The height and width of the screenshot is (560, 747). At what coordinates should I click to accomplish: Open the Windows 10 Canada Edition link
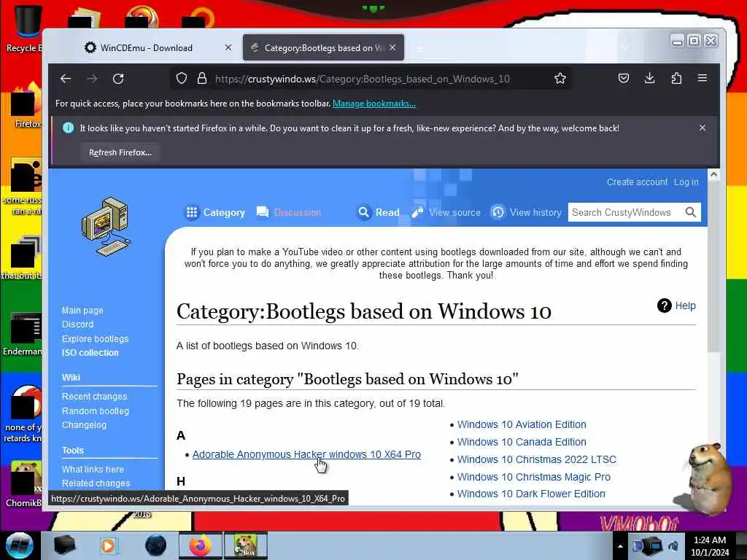point(522,442)
